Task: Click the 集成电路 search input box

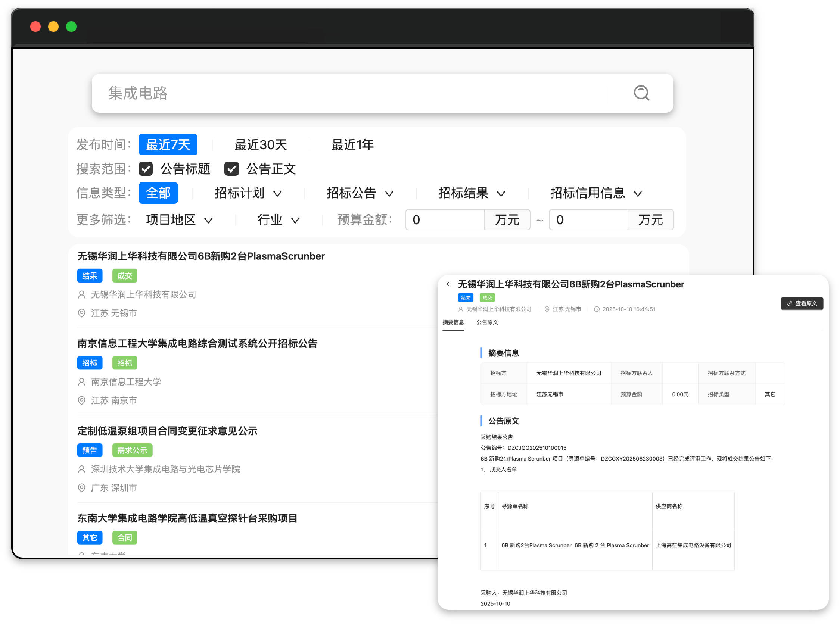Action: (340, 93)
